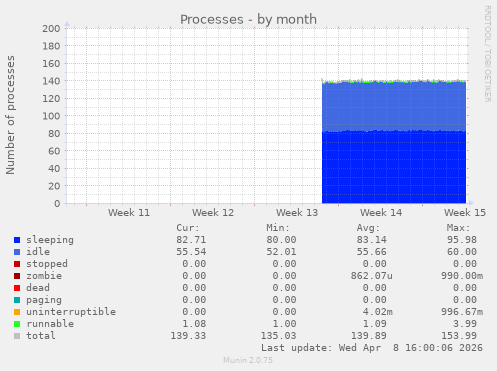Click the 'idle' legend label
This screenshot has width=497, height=371.
[x=38, y=252]
